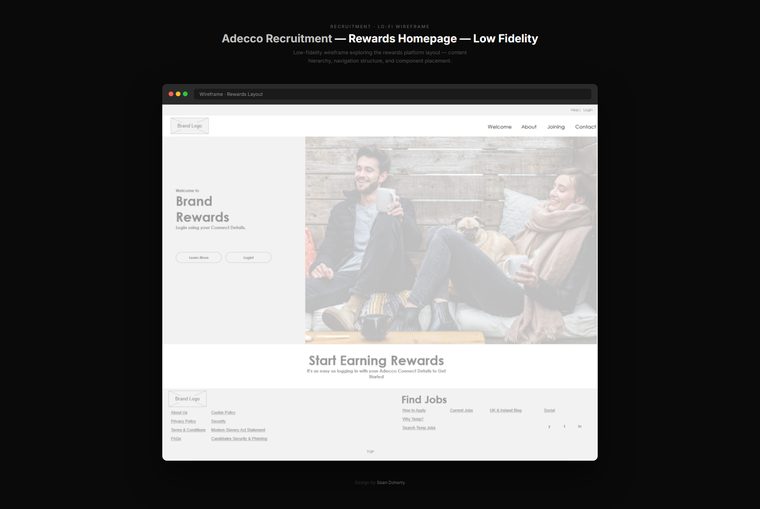Viewport: 760px width, 509px height.
Task: Open the Cookie Policy footer link
Action: 223,413
